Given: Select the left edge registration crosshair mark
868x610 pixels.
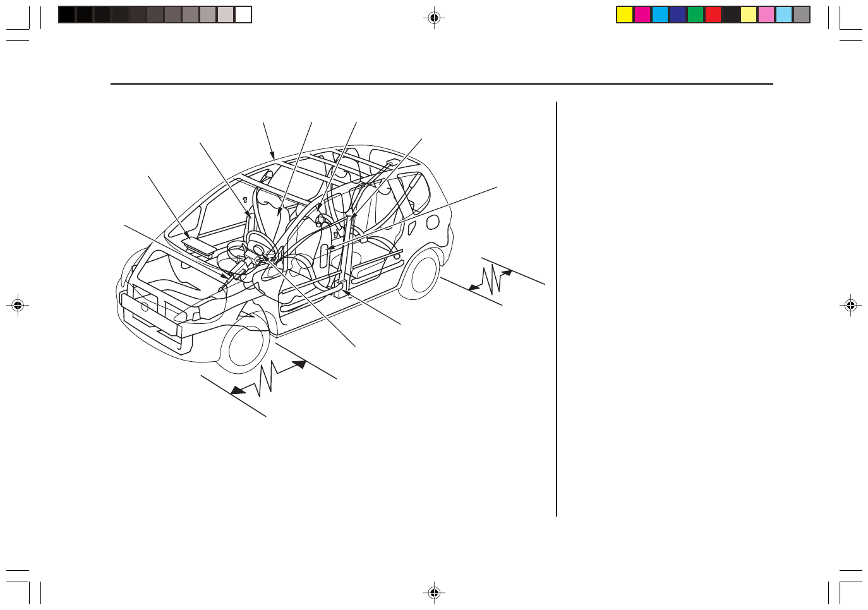Looking at the screenshot, I should pos(18,306).
